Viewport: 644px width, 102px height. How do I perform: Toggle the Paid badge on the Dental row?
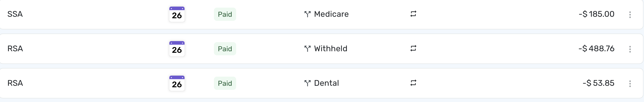pos(225,83)
